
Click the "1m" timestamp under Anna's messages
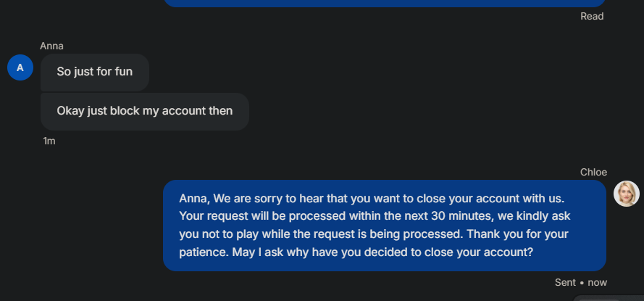49,141
